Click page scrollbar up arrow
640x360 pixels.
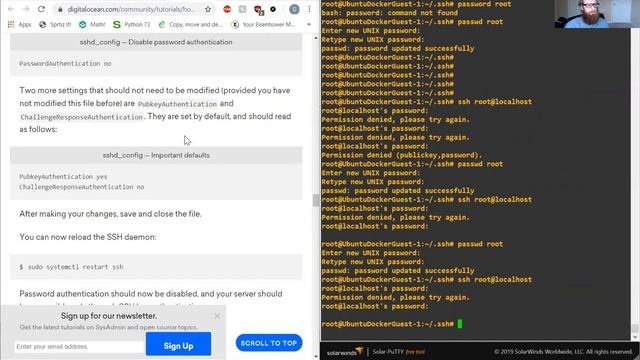[x=316, y=38]
